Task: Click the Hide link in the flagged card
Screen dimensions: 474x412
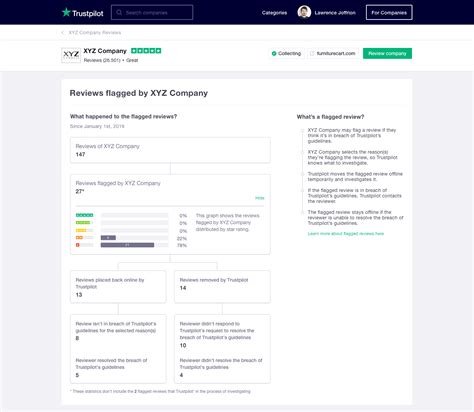Action: click(259, 198)
